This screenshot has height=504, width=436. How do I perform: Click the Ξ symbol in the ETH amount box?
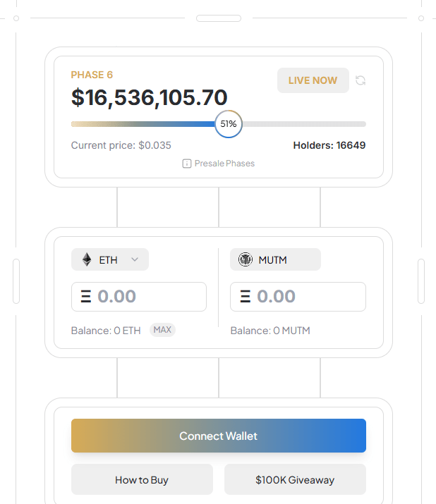pos(86,297)
